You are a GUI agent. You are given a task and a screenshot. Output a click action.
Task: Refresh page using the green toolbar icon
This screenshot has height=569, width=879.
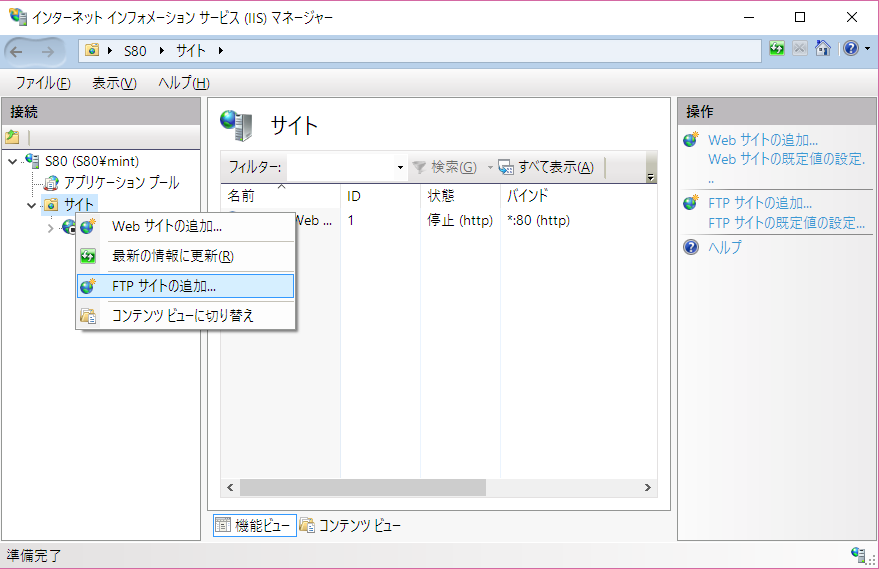pos(776,49)
